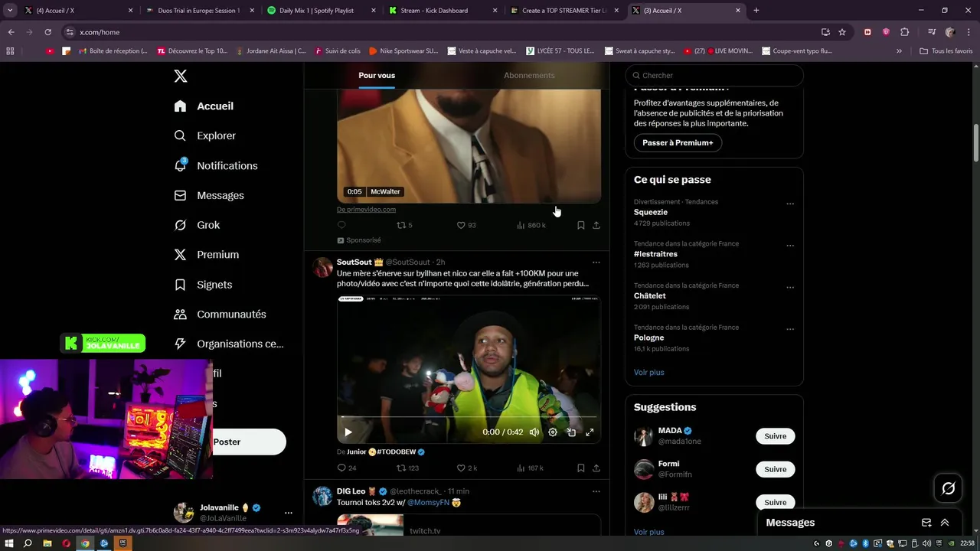This screenshot has height=551, width=980.
Task: Open Notifications in the sidebar
Action: pyautogui.click(x=216, y=165)
